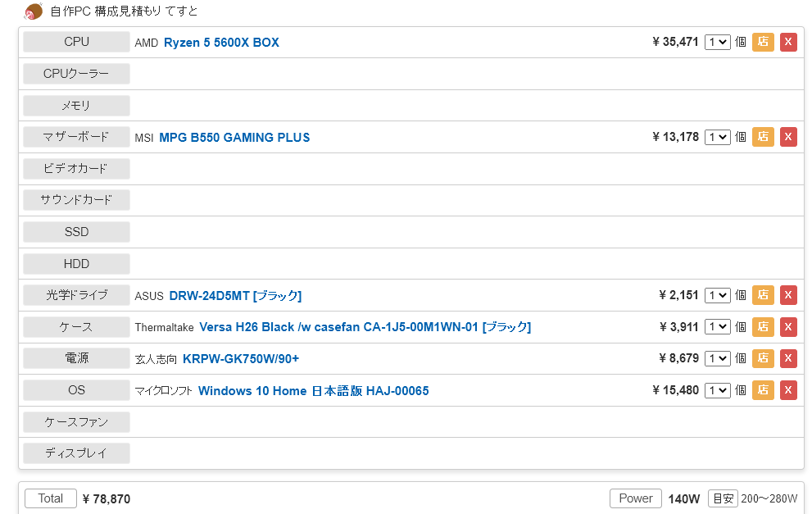Image resolution: width=812 pixels, height=514 pixels.
Task: Click the Thermaltake maker name
Action: (x=164, y=327)
